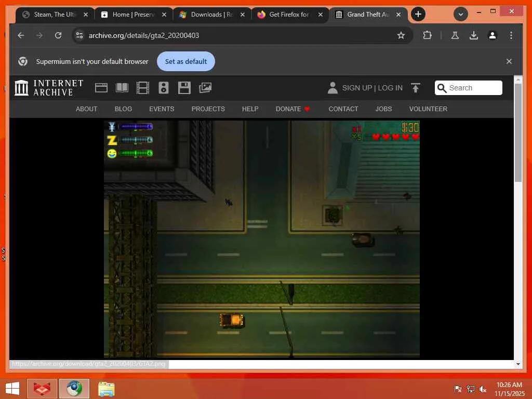The image size is (532, 399).
Task: Open the Audio speaker icon
Action: 164,88
